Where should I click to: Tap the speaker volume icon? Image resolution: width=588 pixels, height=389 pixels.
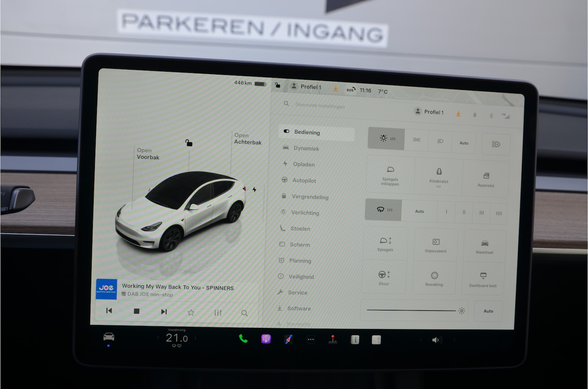tap(436, 340)
